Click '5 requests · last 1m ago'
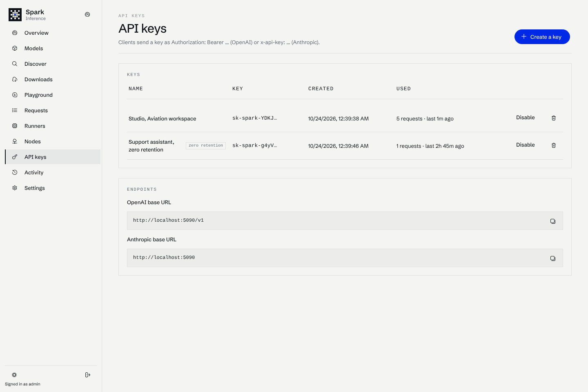 pos(425,118)
